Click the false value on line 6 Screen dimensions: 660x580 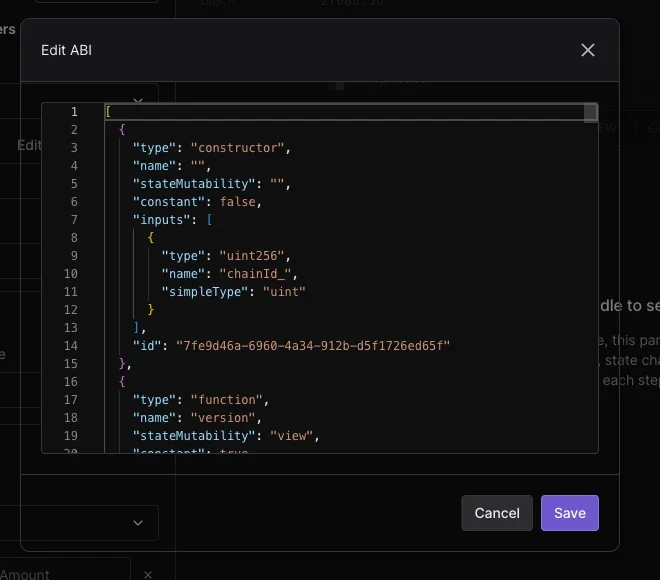click(237, 202)
